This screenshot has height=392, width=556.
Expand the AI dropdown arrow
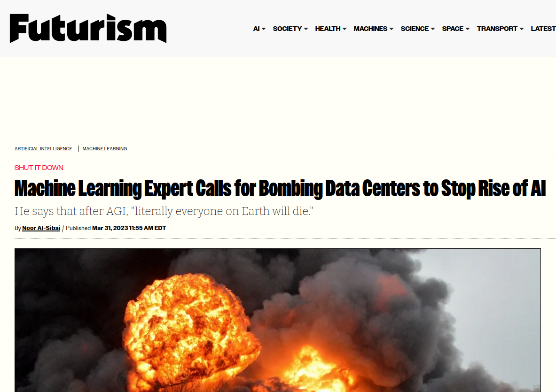pos(264,29)
